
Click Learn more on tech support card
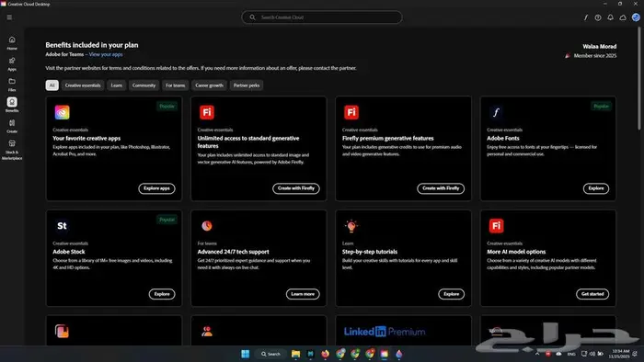303,294
